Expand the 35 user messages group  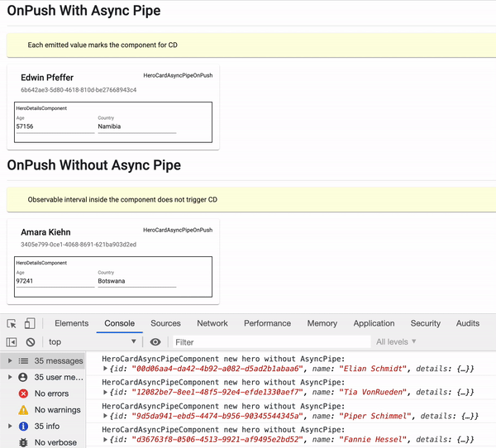[10, 377]
